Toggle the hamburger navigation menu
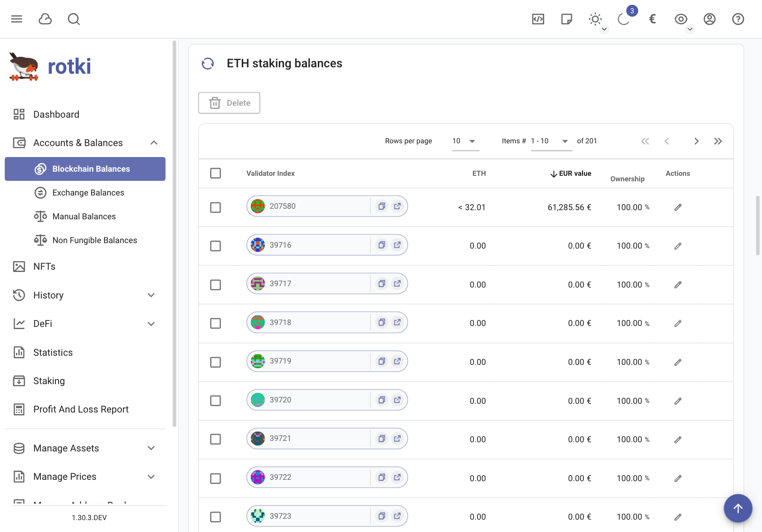762x532 pixels. [16, 19]
